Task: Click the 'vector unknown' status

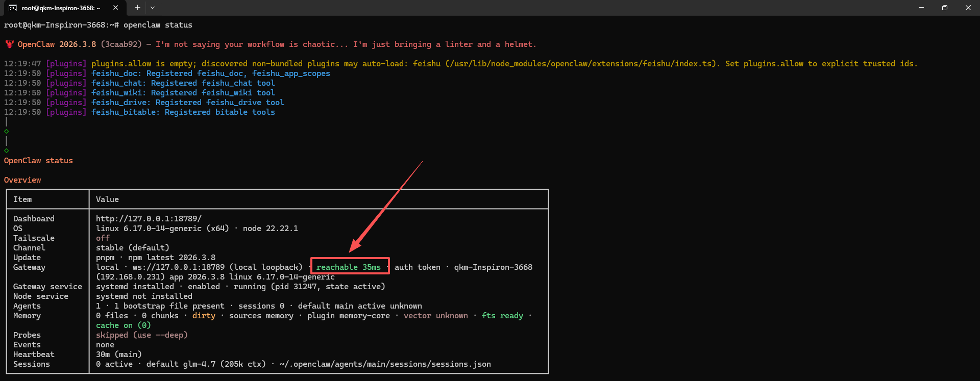Action: [x=436, y=316]
